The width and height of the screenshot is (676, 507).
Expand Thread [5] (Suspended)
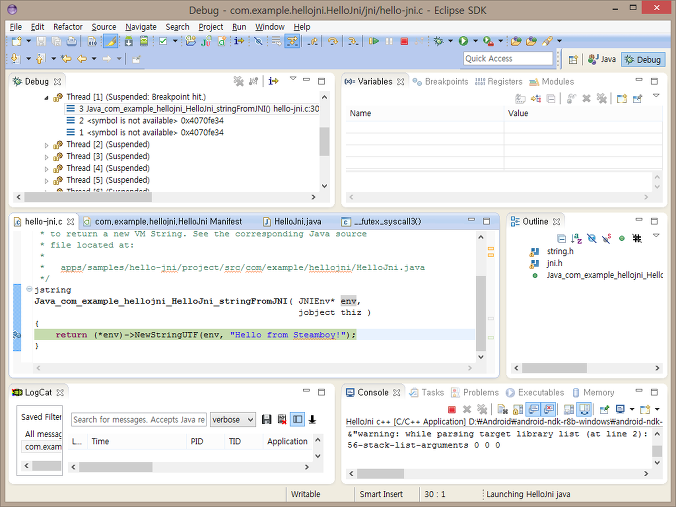pos(46,181)
